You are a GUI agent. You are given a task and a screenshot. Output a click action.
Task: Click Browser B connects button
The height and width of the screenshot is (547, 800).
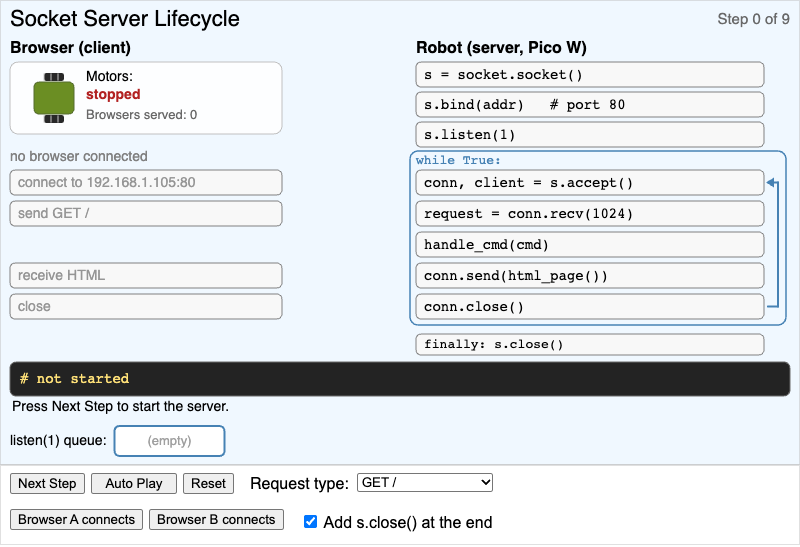216,519
